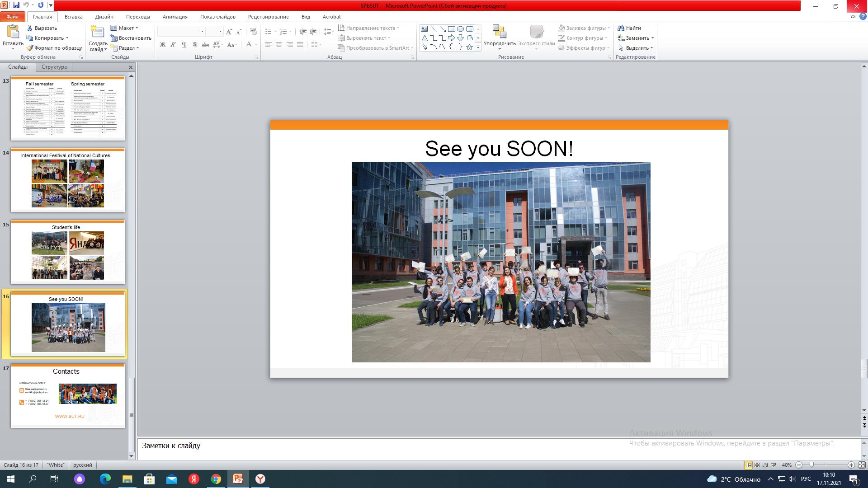The width and height of the screenshot is (868, 488).
Task: Select the Contacts slide 17 thumbnail
Action: [68, 395]
